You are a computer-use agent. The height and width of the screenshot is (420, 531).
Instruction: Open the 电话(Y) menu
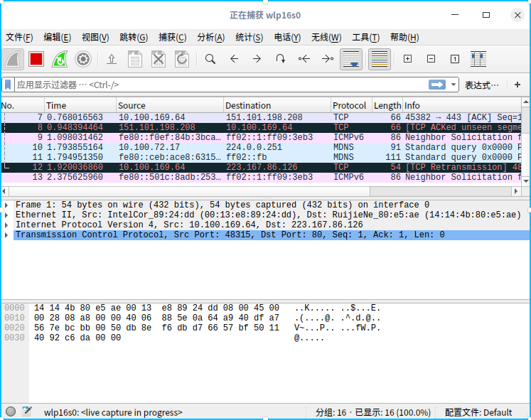pos(287,37)
